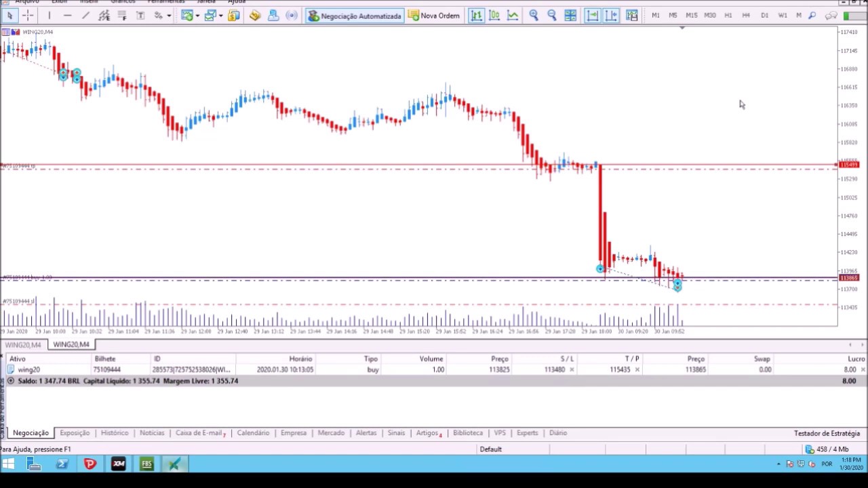Screen dimensions: 868x488
Task: Open the Notícias tab
Action: pyautogui.click(x=152, y=432)
